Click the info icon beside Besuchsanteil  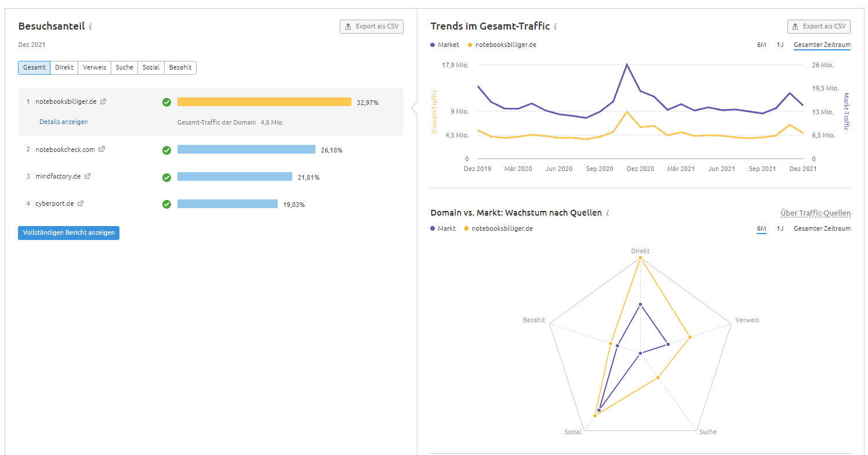pos(90,27)
